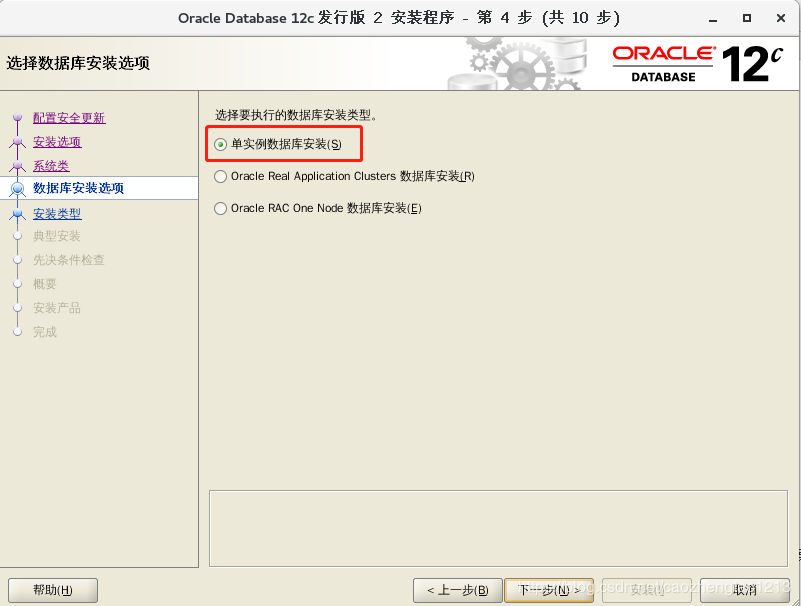Viewport: 801px width, 606px height.
Task: Click the step bullet icon beside 系统类
Action: click(x=17, y=166)
